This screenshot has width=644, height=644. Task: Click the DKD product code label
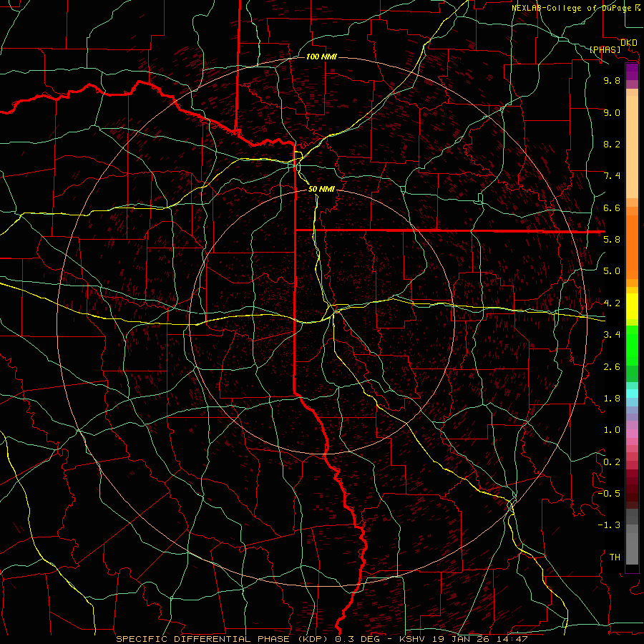[628, 43]
